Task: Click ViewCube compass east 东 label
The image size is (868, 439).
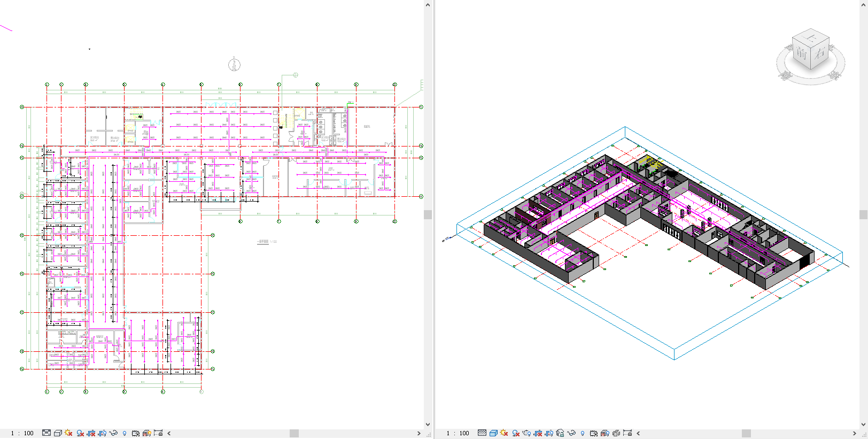Action: 835,75
